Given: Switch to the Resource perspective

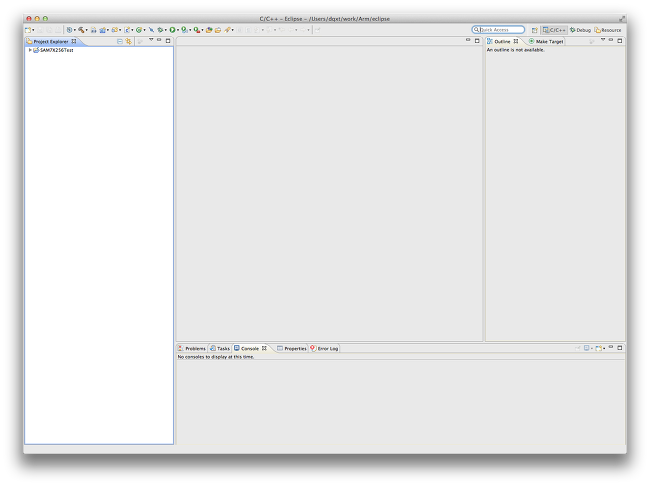Looking at the screenshot, I should (608, 30).
